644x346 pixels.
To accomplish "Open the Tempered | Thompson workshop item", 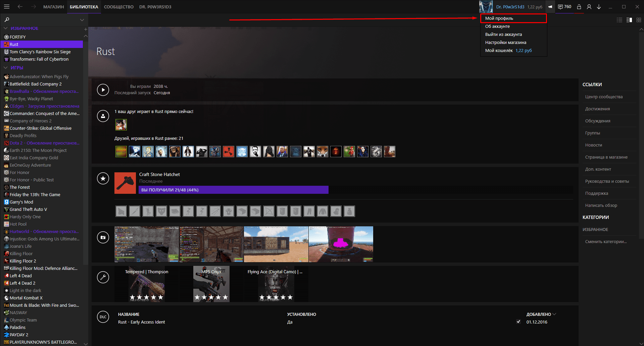I will pos(147,284).
